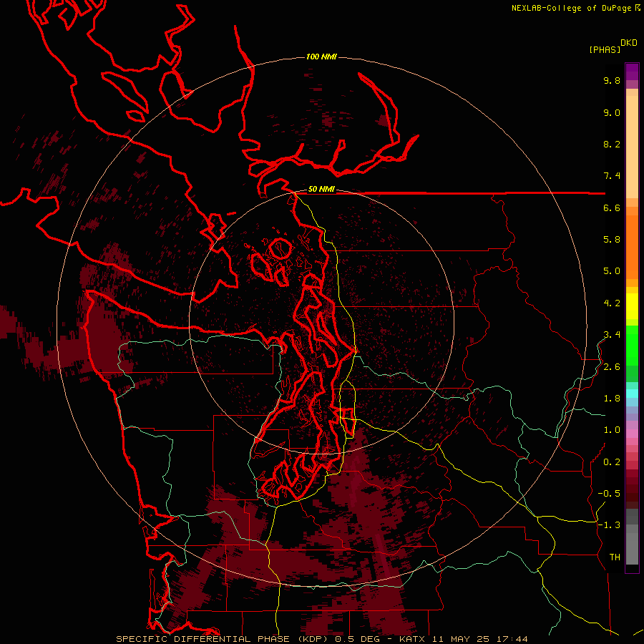
Task: Pick the bright green band of color bar
Action: click(632, 345)
